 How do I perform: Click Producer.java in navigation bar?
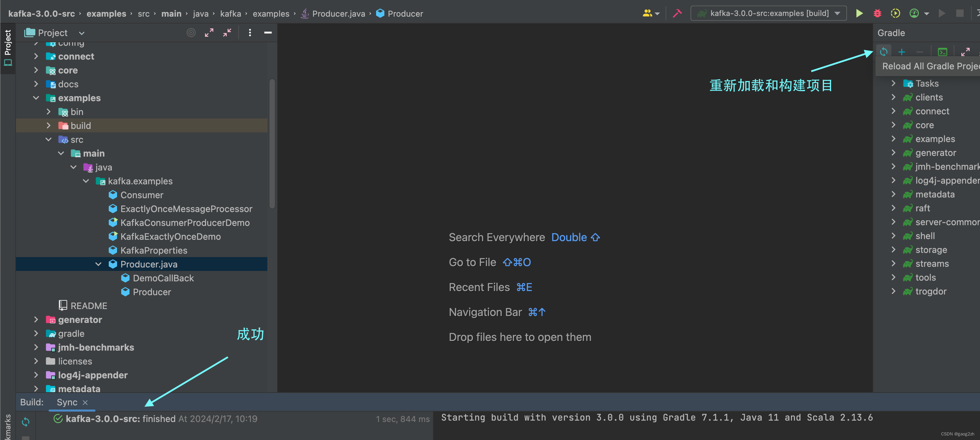338,13
